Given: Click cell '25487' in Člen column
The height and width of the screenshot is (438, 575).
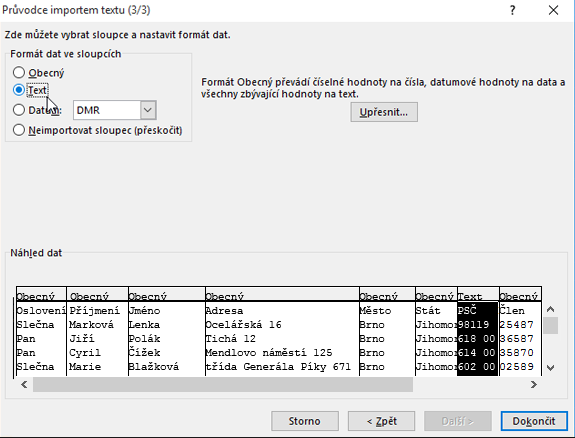Looking at the screenshot, I should pyautogui.click(x=517, y=325).
